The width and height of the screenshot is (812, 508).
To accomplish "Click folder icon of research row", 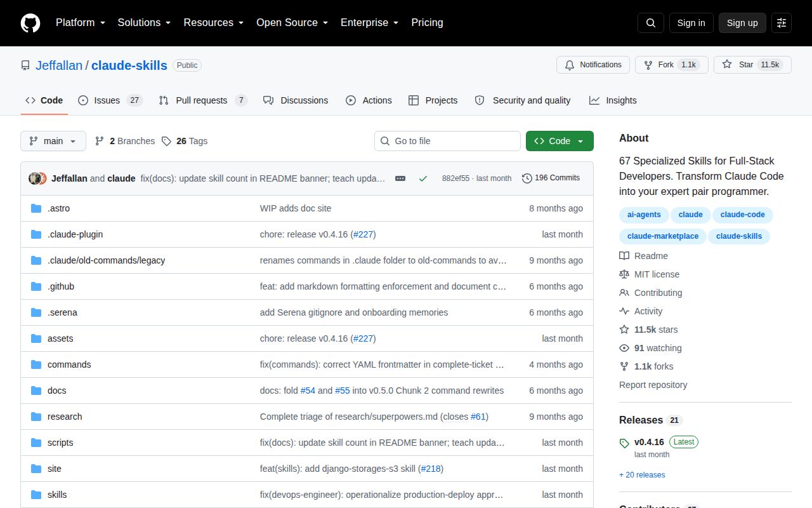I will 36,417.
